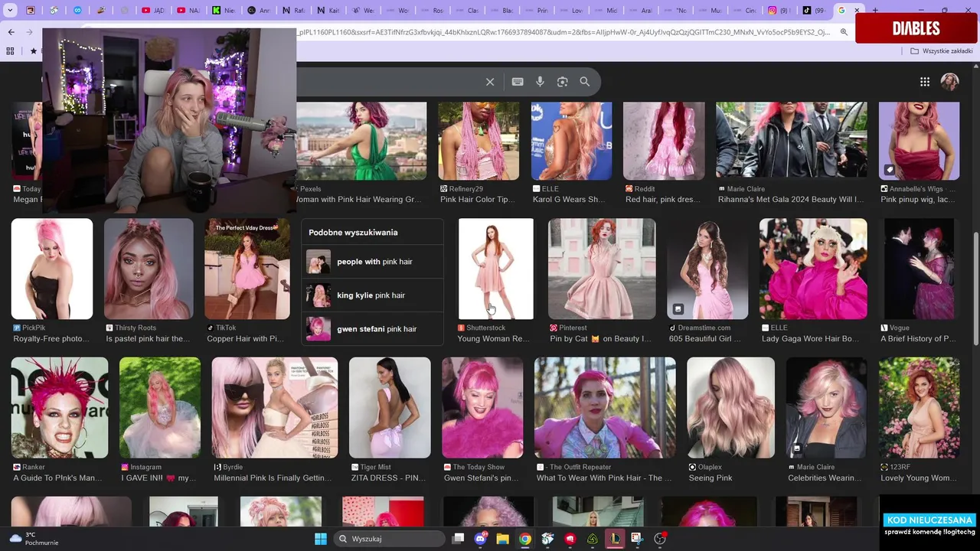Open the Olaplex Seeing Pink thumbnail
This screenshot has height=551, width=980.
click(x=730, y=408)
